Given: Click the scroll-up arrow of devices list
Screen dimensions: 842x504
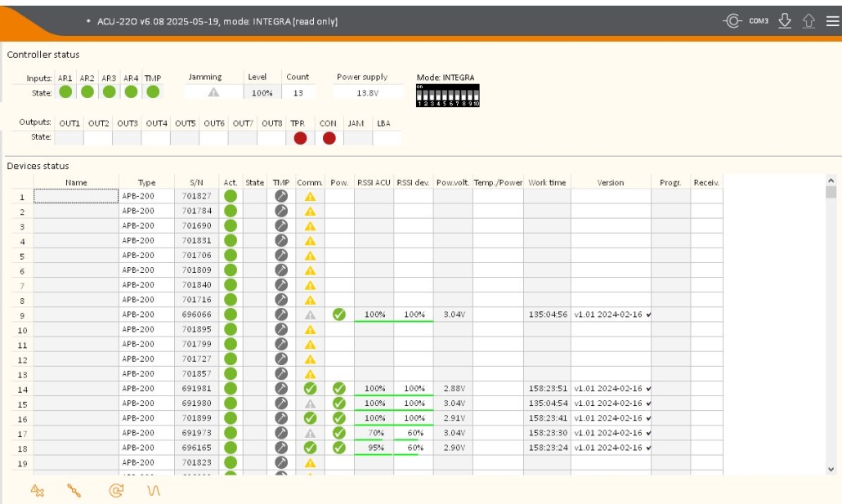Looking at the screenshot, I should tap(831, 181).
